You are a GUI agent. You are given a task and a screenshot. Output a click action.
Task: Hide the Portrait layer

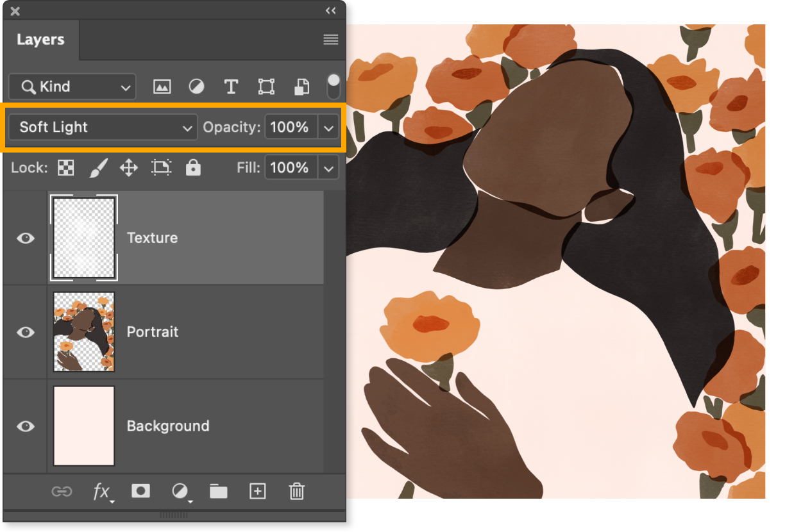coord(26,332)
